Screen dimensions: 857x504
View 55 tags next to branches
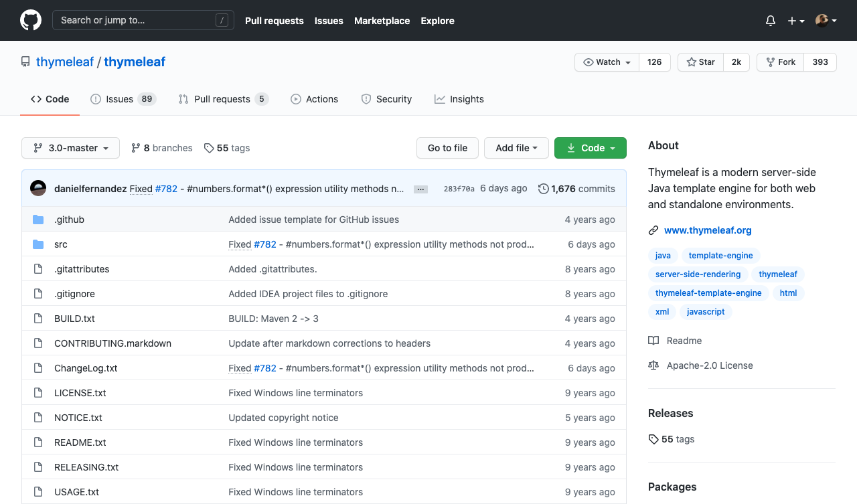pyautogui.click(x=227, y=148)
